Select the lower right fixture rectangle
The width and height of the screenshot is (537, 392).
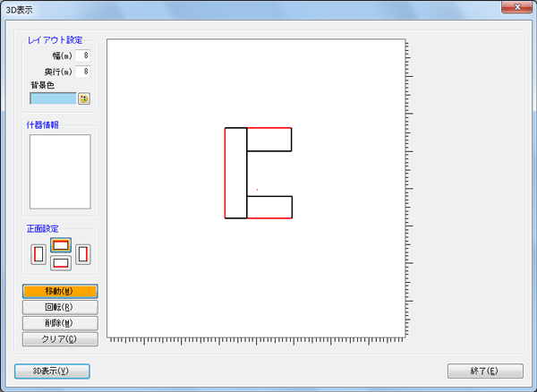pos(269,207)
